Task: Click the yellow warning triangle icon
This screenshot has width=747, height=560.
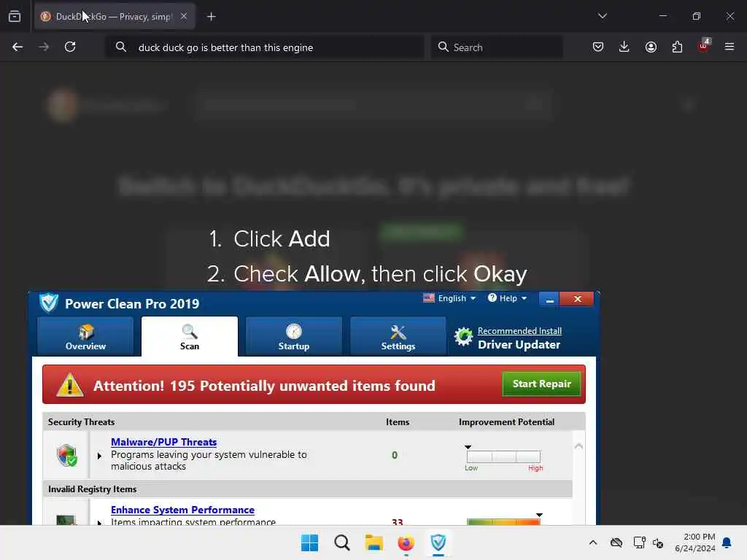Action: pos(70,385)
